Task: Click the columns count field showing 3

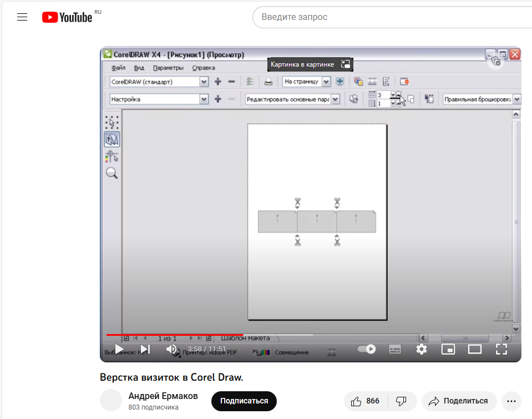Action: pos(383,95)
